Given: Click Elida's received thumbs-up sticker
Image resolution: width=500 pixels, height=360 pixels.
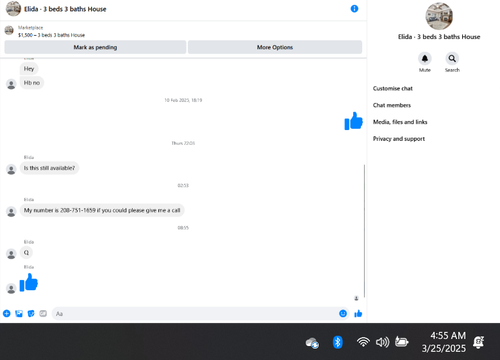Looking at the screenshot, I should (x=29, y=283).
